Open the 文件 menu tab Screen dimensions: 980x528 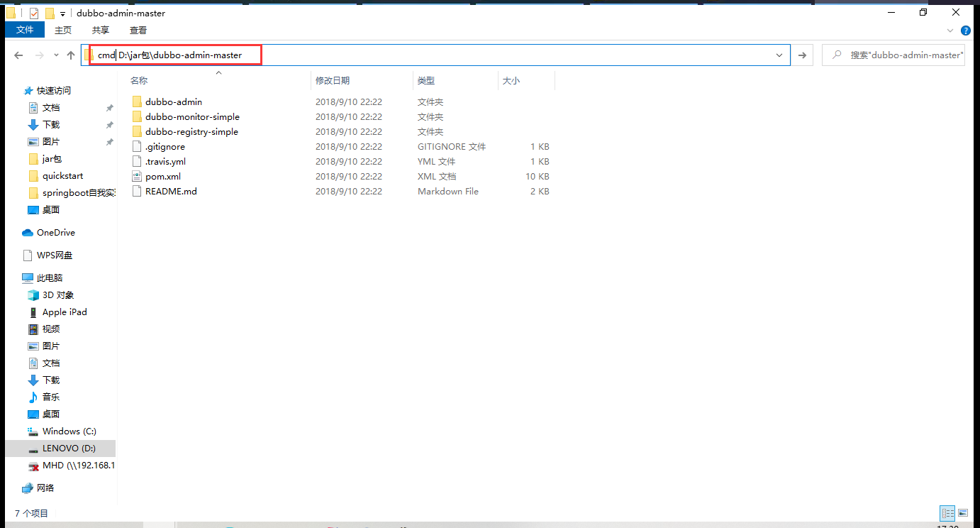tap(25, 30)
